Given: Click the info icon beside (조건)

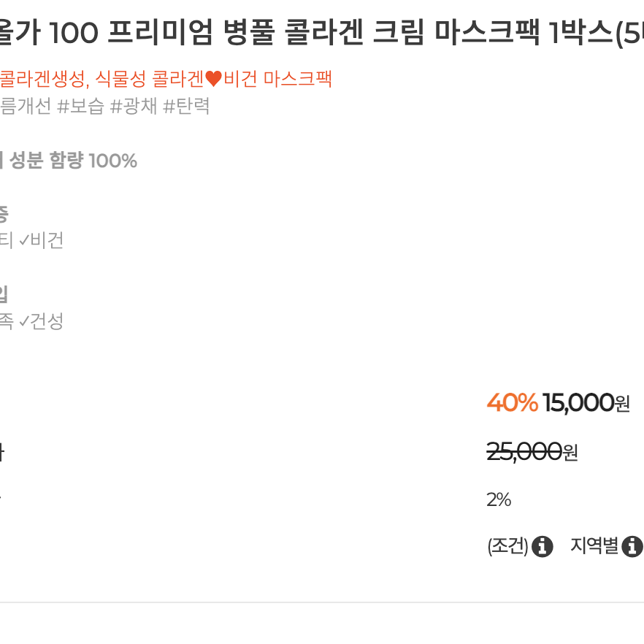Looking at the screenshot, I should [542, 546].
